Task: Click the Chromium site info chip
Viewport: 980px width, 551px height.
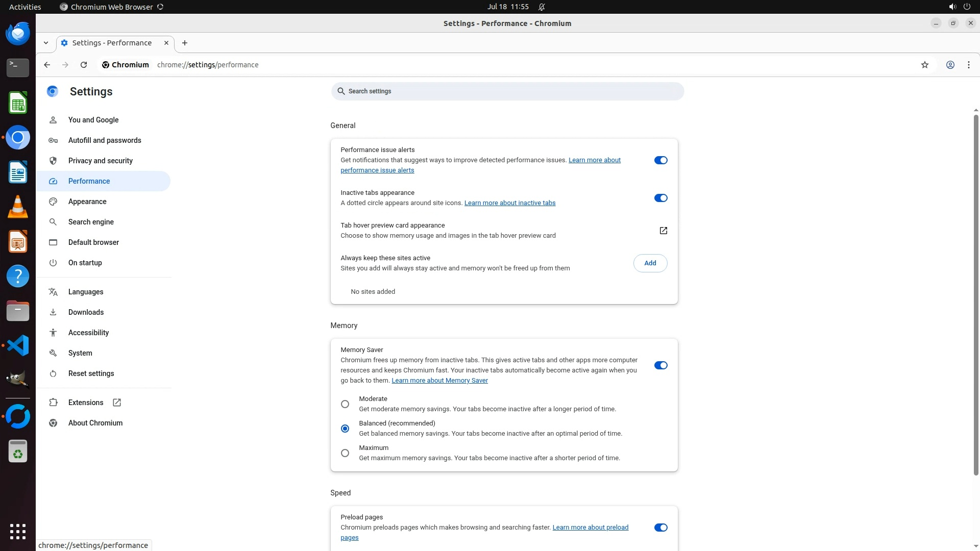Action: [126, 65]
